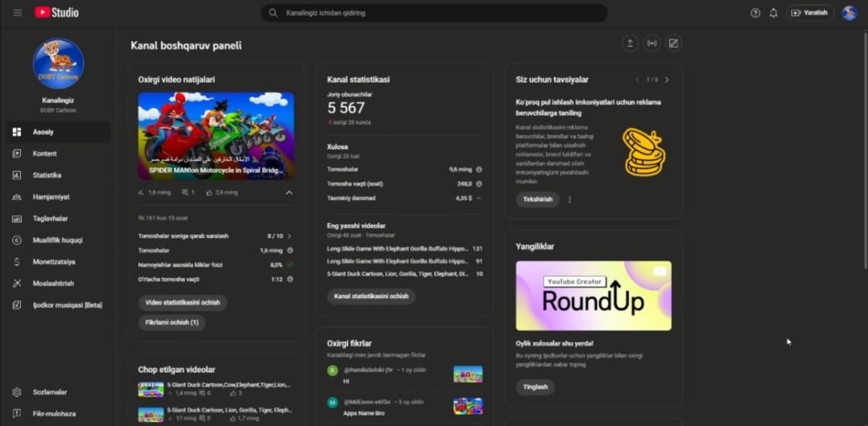Open the DOBY Cartoon channel avatar

coord(59,64)
